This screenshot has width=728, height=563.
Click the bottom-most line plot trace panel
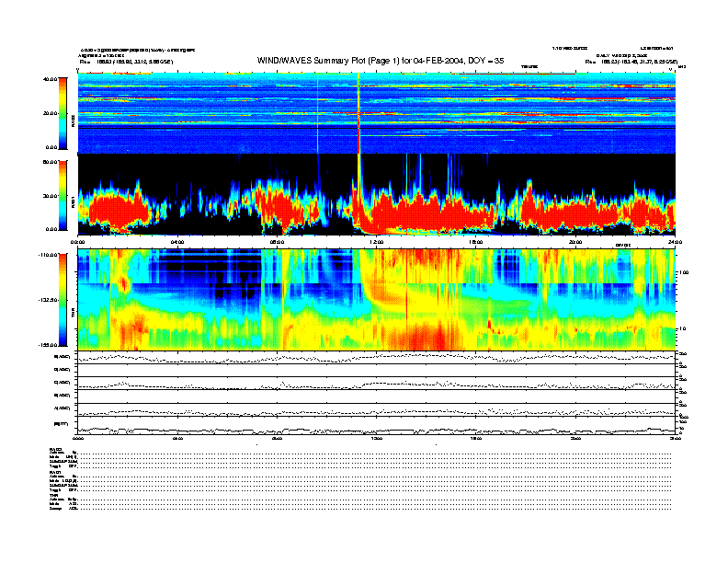tap(375, 427)
